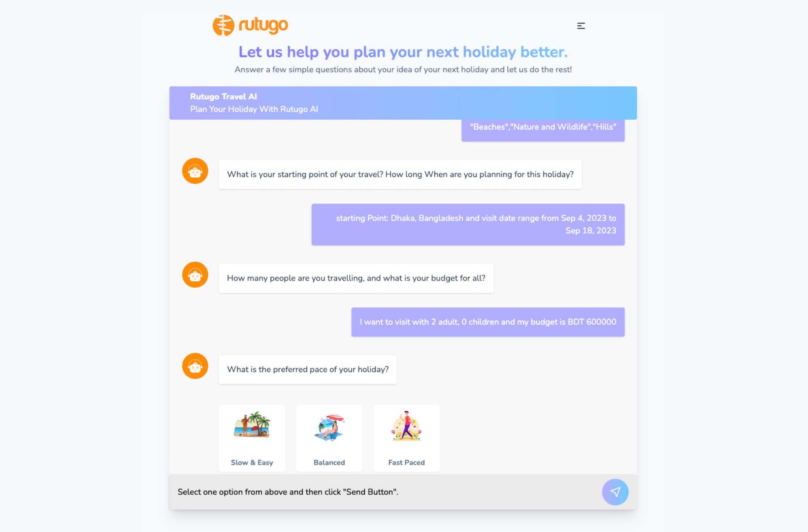Select the Fast Paced holiday pace

coord(406,436)
